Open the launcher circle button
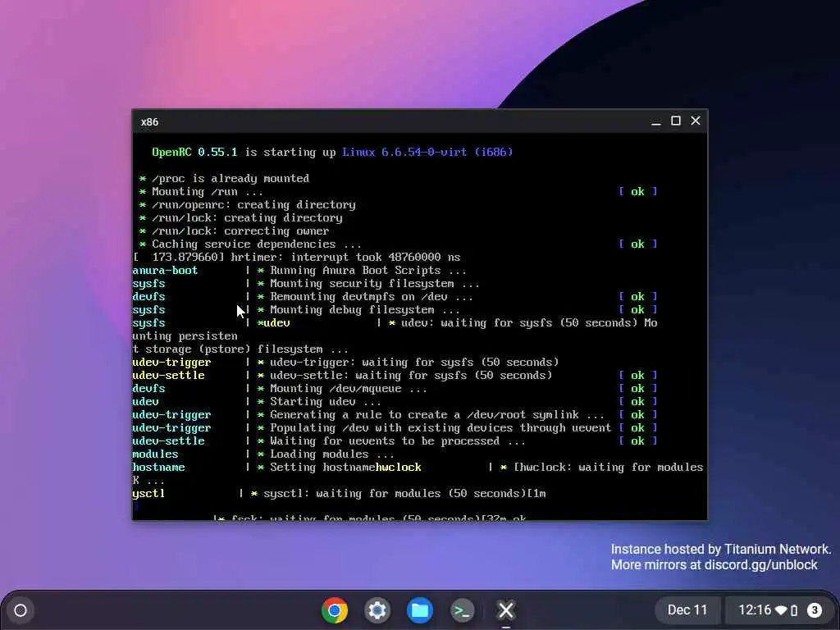 (x=21, y=610)
